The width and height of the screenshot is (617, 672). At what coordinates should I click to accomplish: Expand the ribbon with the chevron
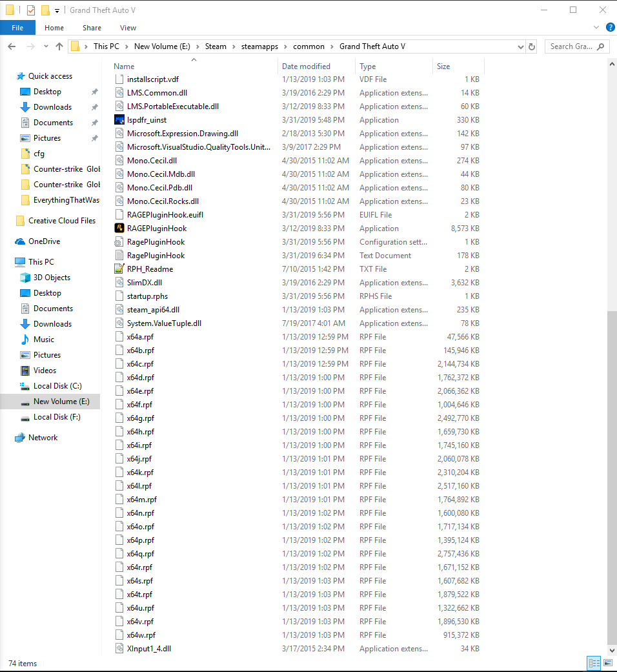point(596,27)
